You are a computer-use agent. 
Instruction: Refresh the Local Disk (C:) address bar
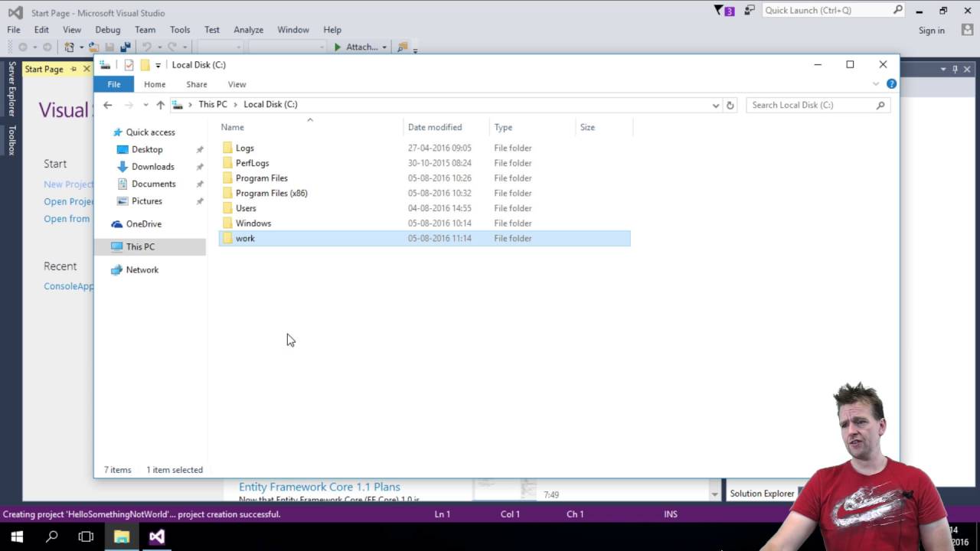(730, 105)
